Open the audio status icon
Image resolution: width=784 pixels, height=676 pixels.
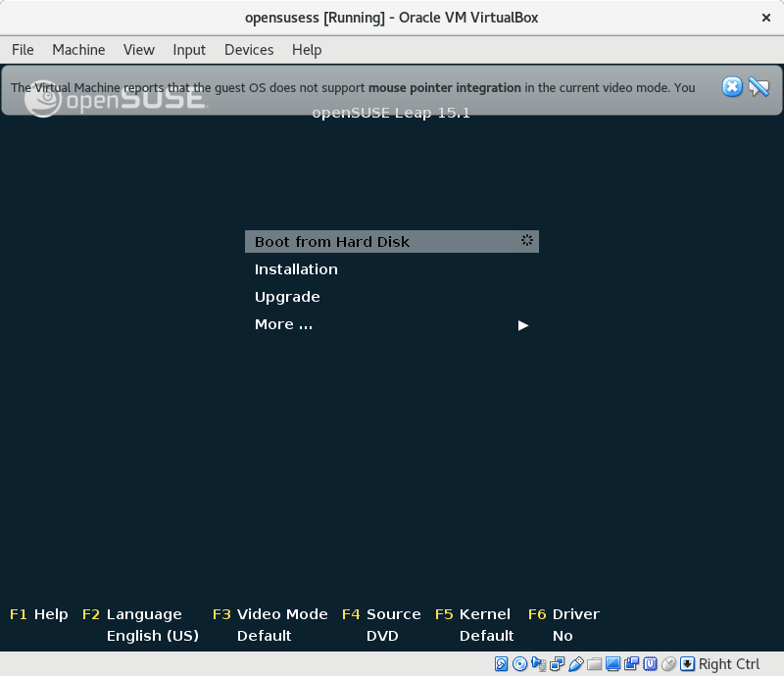pos(539,663)
